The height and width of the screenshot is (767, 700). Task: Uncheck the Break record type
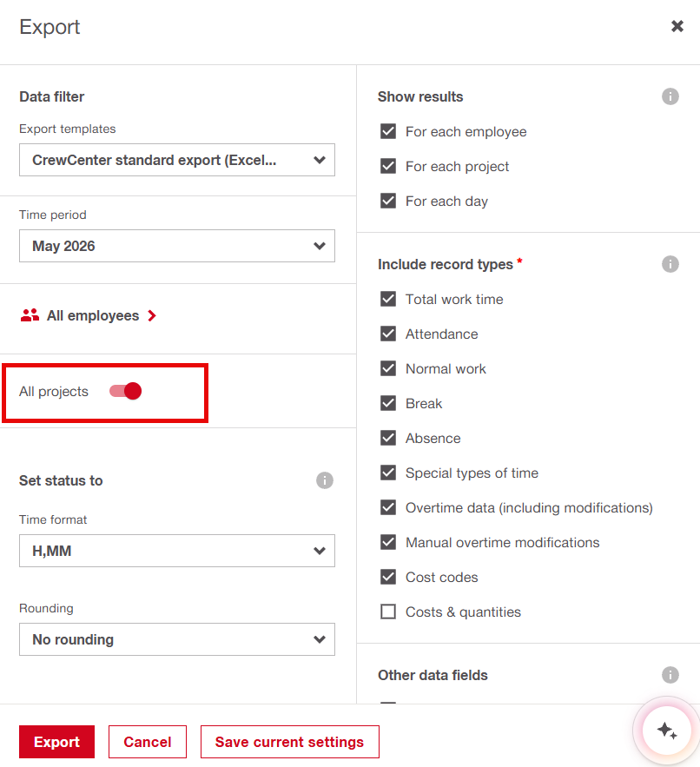[388, 404]
